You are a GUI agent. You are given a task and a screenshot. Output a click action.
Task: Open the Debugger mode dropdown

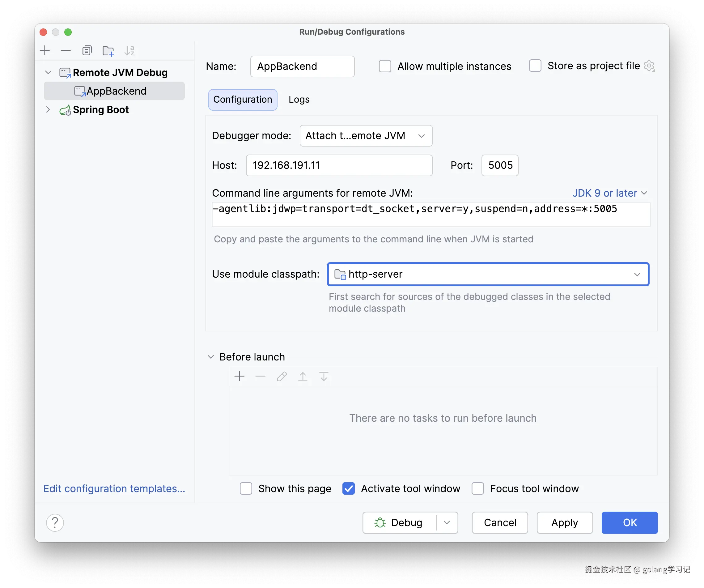pyautogui.click(x=366, y=136)
